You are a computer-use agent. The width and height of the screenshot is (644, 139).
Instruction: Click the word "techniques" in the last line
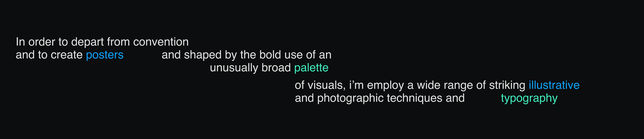click(x=415, y=98)
